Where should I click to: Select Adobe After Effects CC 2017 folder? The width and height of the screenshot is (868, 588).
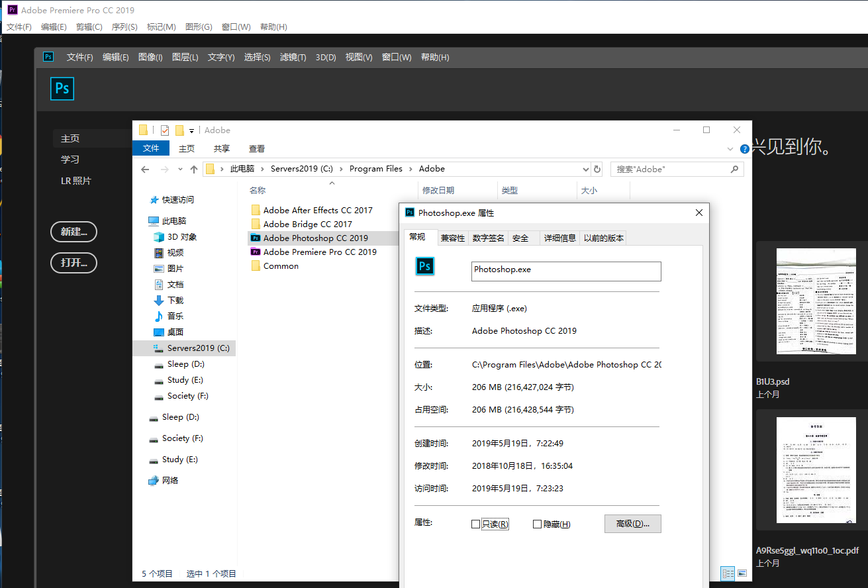click(311, 210)
